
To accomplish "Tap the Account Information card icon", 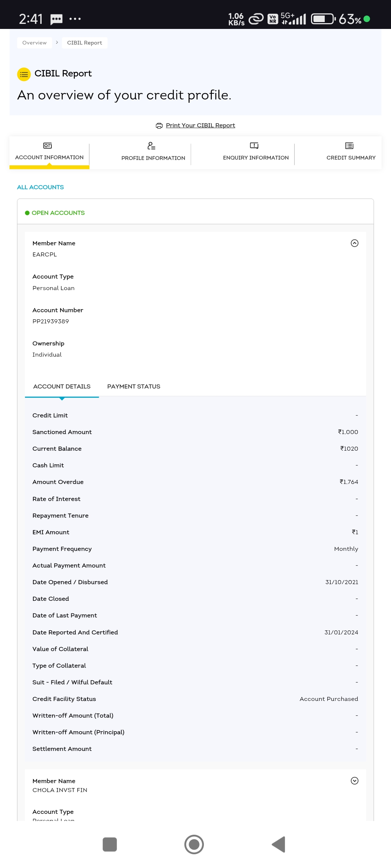I will pyautogui.click(x=47, y=146).
